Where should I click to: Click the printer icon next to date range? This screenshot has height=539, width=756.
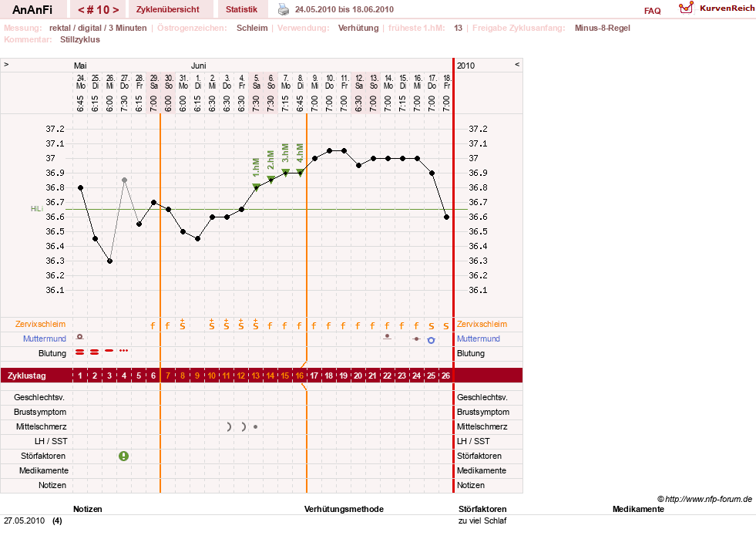tap(284, 9)
